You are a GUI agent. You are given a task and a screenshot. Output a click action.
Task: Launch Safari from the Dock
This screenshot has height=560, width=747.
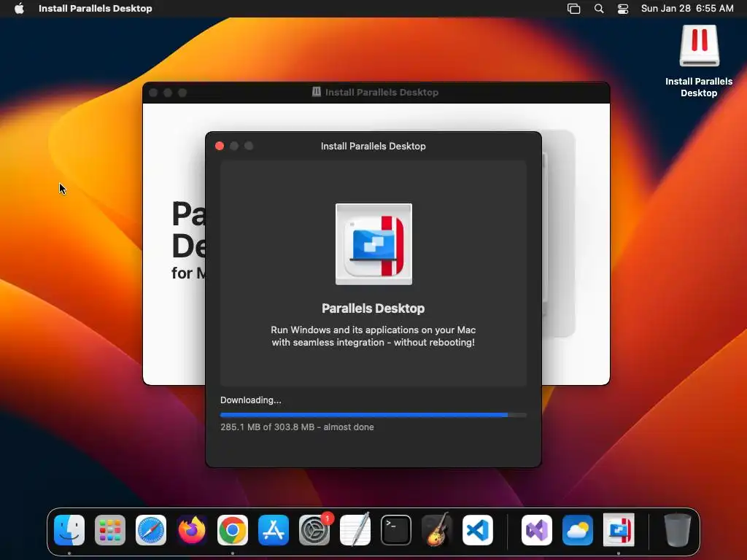coord(151,530)
